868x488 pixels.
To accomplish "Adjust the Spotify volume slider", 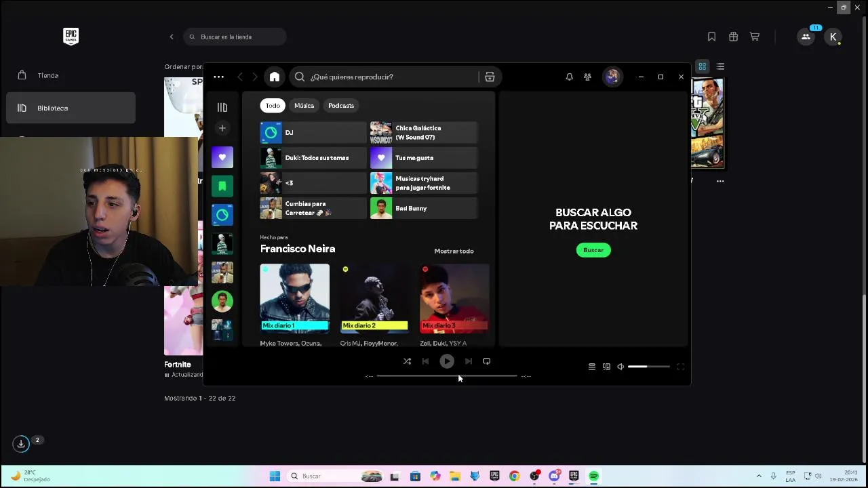I will pos(649,367).
